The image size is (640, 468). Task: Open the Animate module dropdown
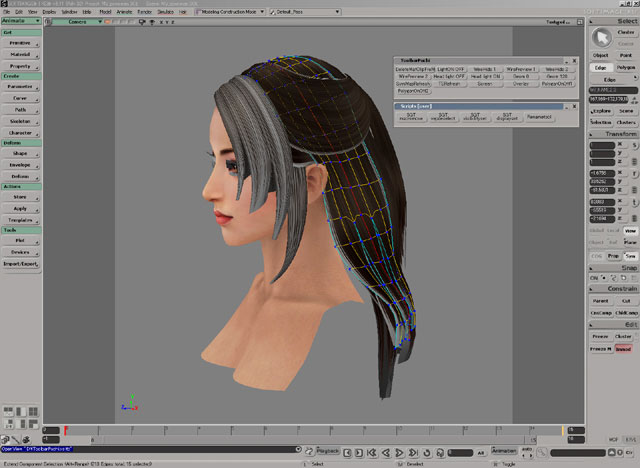[20, 20]
